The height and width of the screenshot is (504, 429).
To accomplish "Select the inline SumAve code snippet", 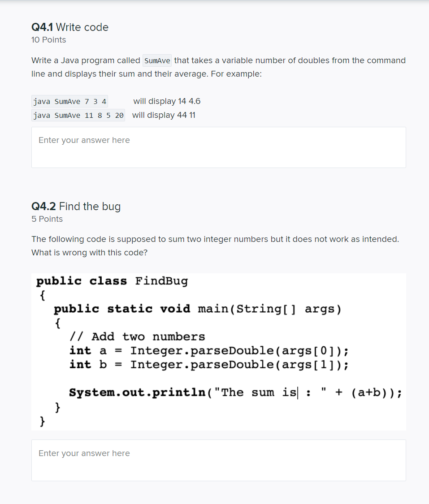I will pyautogui.click(x=156, y=60).
